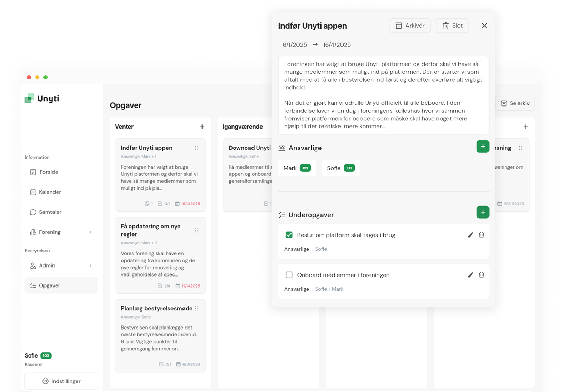Edit the 'Onboard medlemmer i foreningen' subtask
The width and height of the screenshot is (563, 392).
[471, 275]
